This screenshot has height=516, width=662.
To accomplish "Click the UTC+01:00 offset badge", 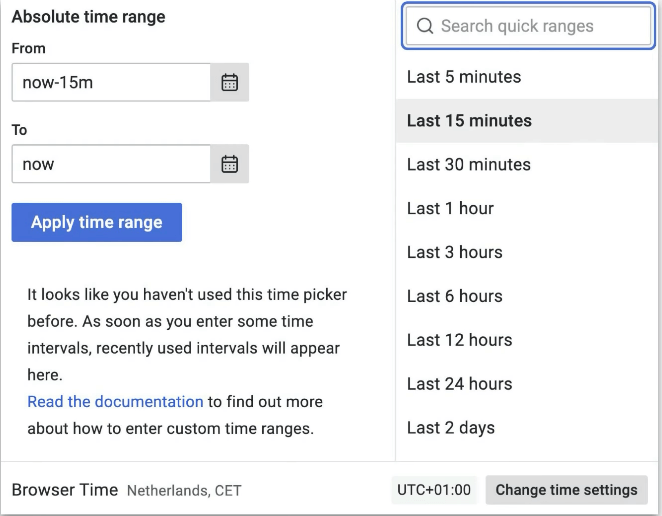I will coord(434,490).
